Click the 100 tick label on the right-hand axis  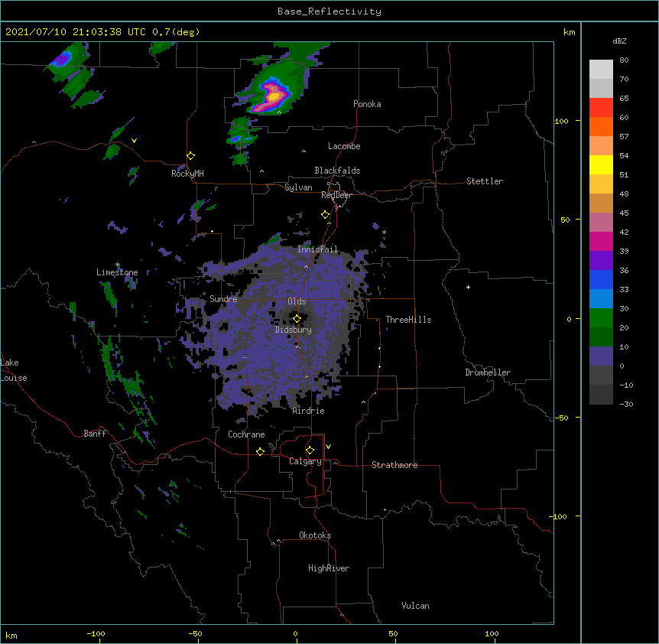pyautogui.click(x=561, y=121)
